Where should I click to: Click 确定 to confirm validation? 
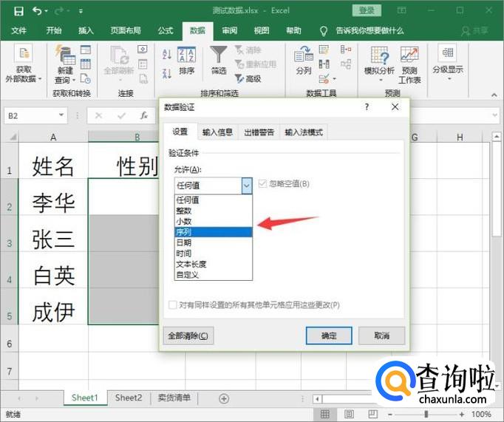[x=329, y=336]
